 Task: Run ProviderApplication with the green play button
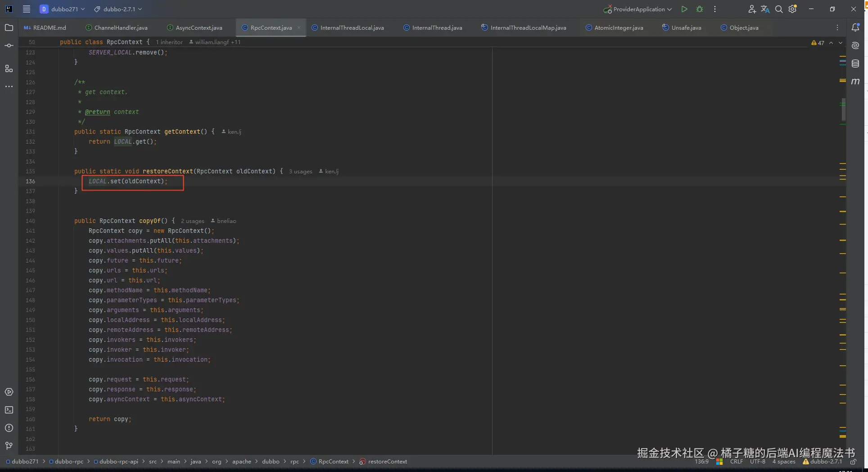[684, 9]
